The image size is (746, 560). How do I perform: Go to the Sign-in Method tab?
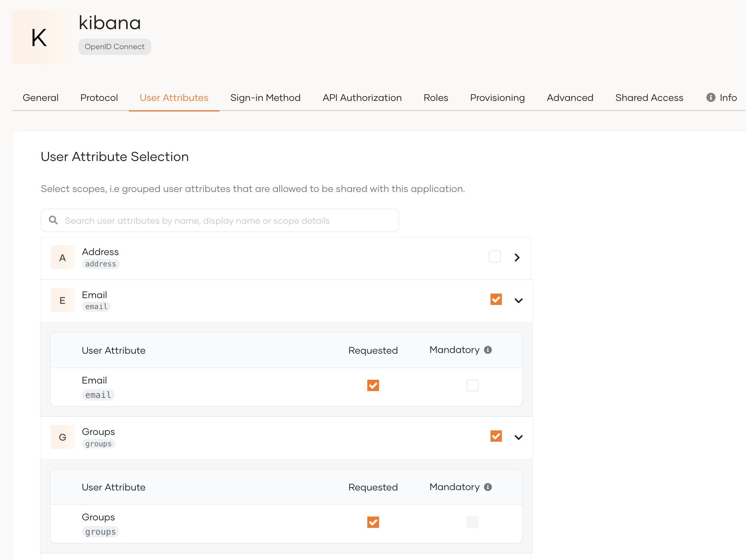click(x=265, y=97)
